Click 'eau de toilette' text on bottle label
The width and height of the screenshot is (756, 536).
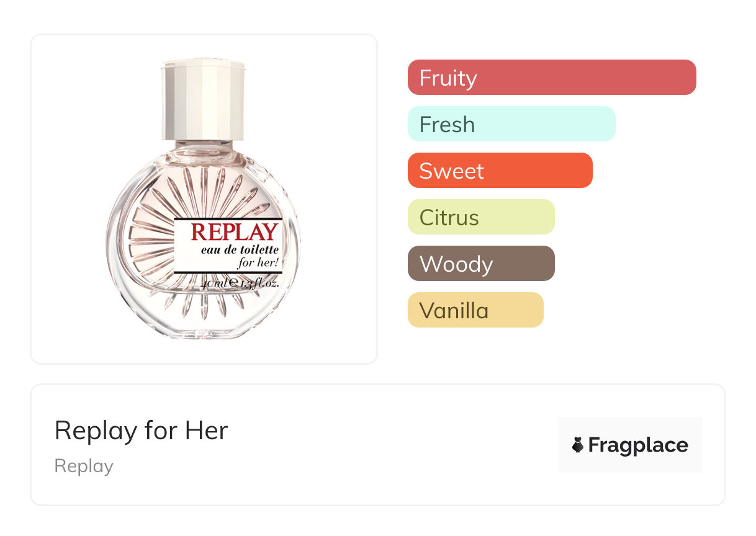(240, 250)
